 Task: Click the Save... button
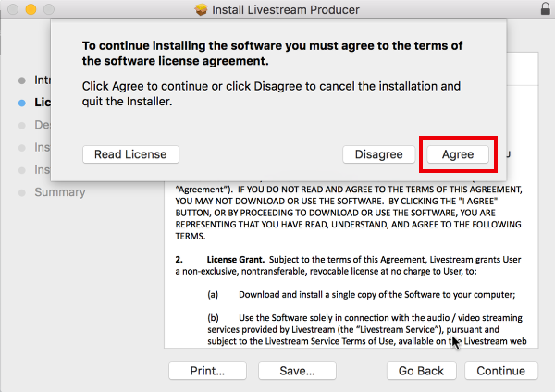coord(297,371)
